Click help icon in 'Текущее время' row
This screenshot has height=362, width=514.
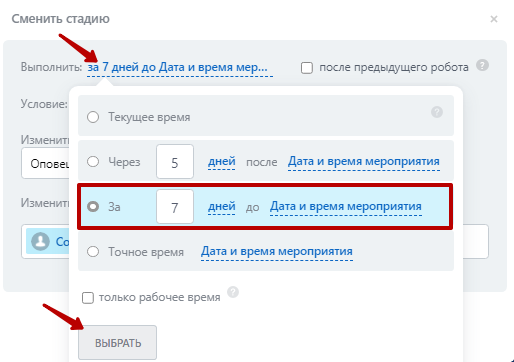pyautogui.click(x=437, y=112)
